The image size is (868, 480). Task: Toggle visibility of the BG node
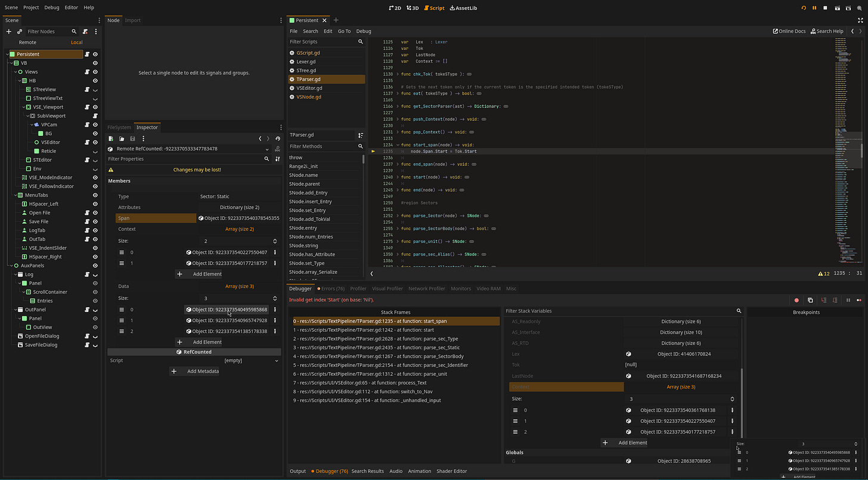pos(95,133)
